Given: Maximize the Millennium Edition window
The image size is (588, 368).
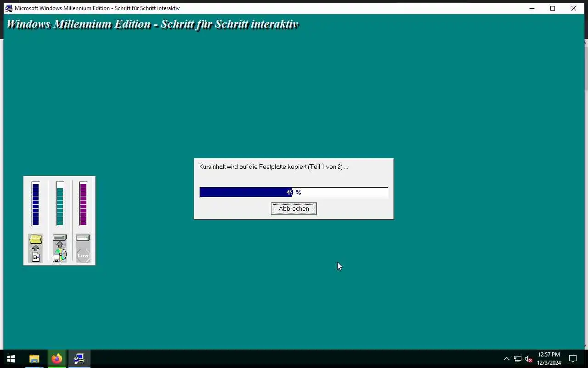Looking at the screenshot, I should 553,8.
